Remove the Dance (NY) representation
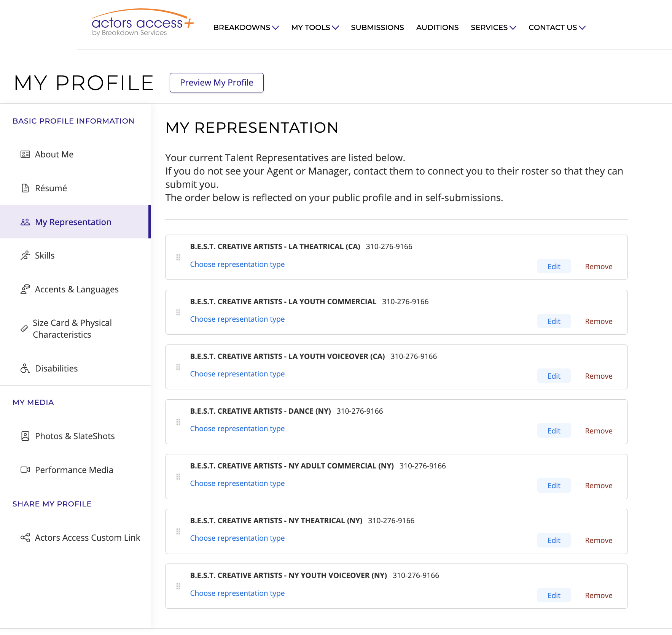This screenshot has width=672, height=635. tap(599, 431)
